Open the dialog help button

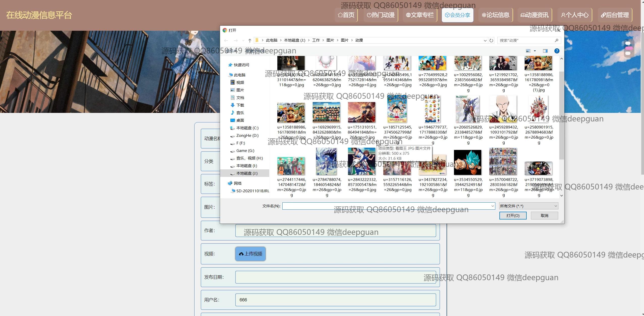(x=557, y=51)
